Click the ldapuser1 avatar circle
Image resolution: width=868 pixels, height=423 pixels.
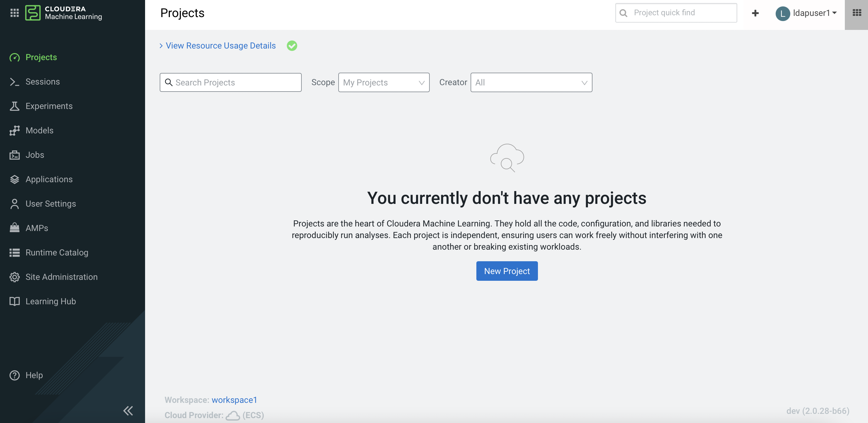(x=782, y=13)
